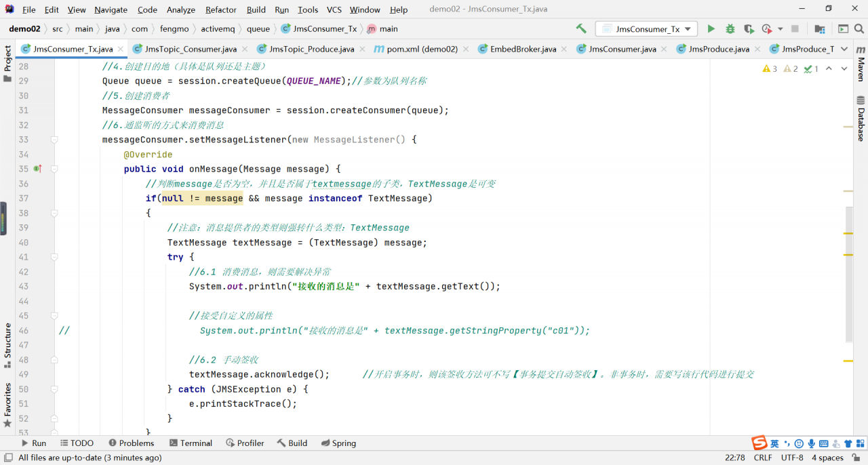
Task: Click the Run Anything icon in toolbar
Action: tap(843, 29)
